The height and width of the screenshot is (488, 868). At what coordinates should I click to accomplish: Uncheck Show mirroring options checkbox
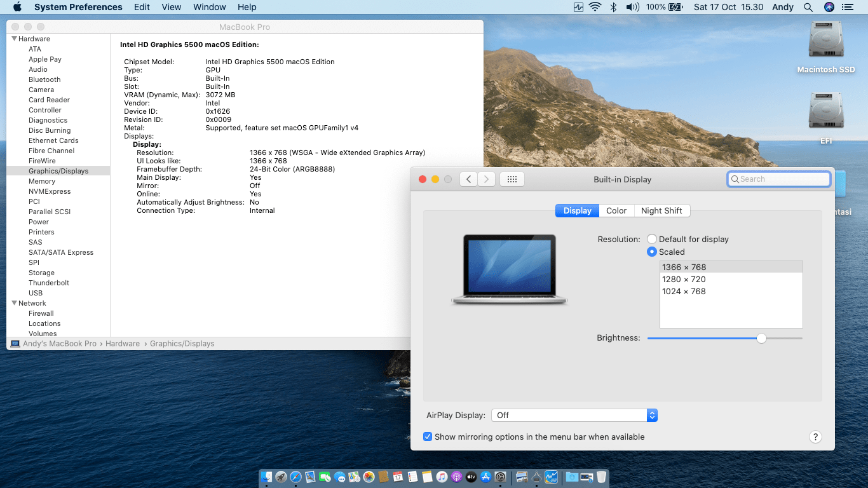coord(428,437)
